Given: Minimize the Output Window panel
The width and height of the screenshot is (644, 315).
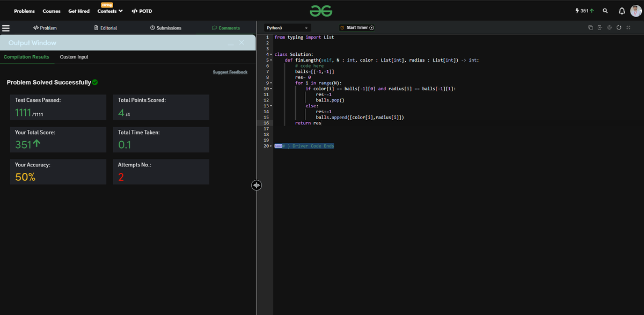Looking at the screenshot, I should point(230,44).
